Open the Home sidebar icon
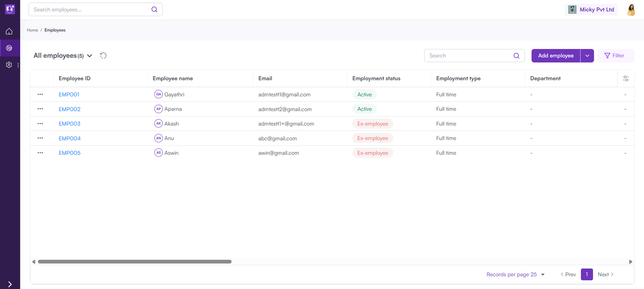Viewport: 644px width, 289px height. click(9, 31)
